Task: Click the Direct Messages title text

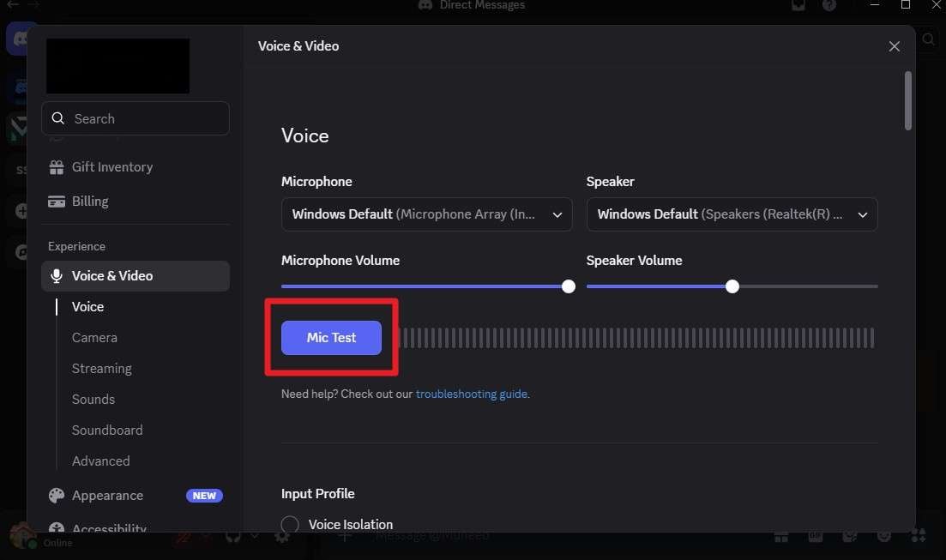Action: click(482, 5)
